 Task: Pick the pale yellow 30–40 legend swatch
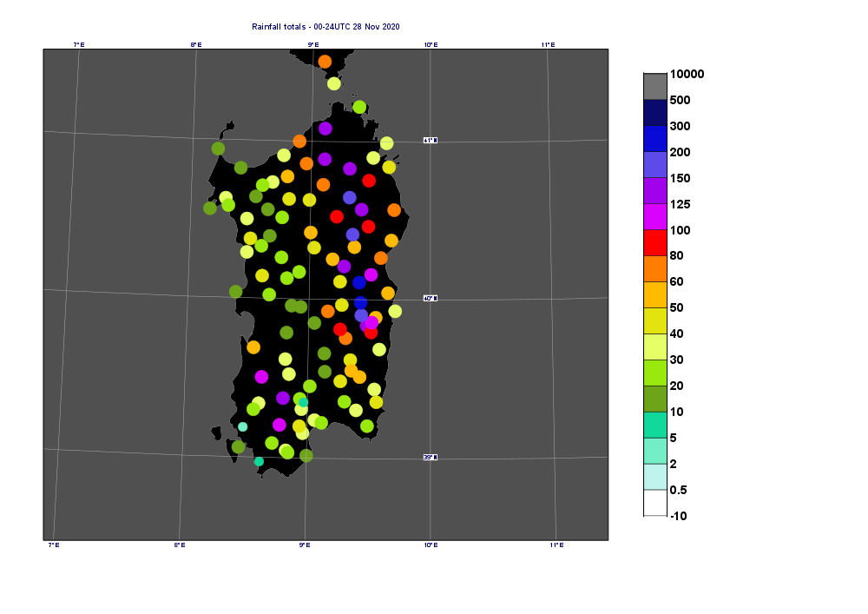tap(654, 347)
